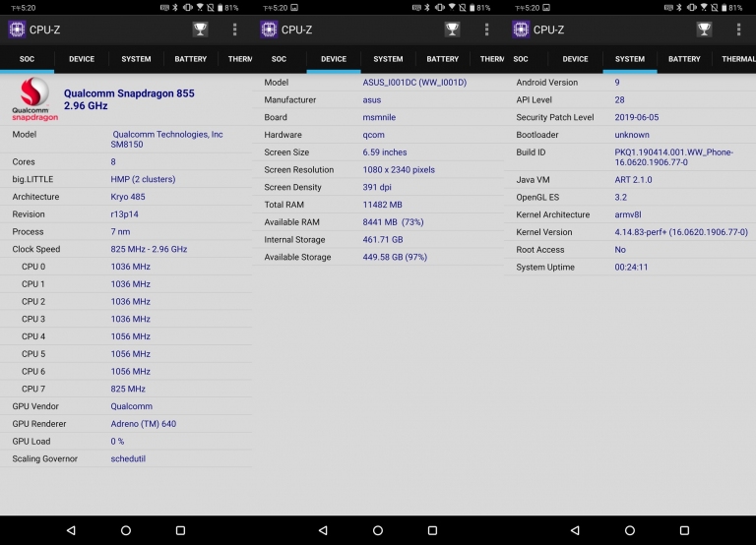
Task: Tap the Recents square button in the middle screen
Action: (432, 530)
